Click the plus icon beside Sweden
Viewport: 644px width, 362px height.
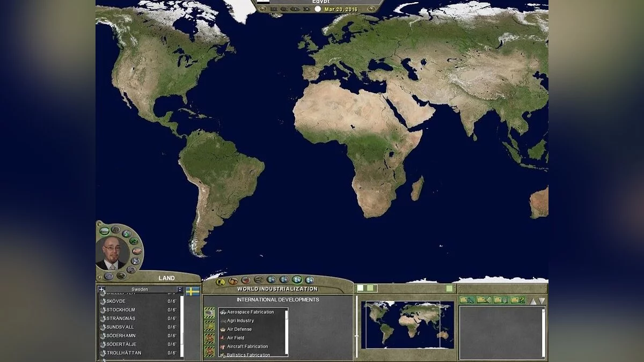point(101,289)
